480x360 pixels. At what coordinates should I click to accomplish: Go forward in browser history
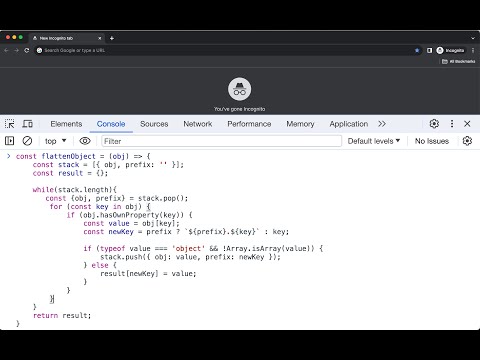pyautogui.click(x=16, y=50)
